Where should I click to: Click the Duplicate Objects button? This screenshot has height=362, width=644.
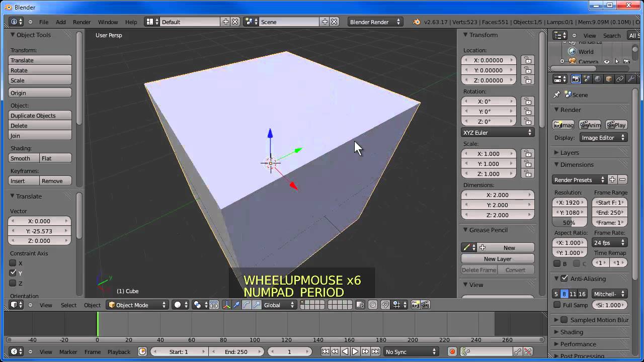coord(40,115)
